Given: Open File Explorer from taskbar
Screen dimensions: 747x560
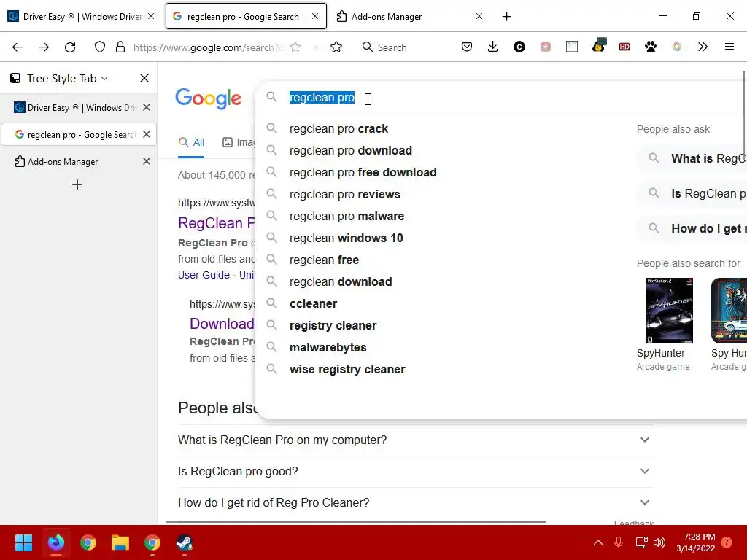Looking at the screenshot, I should 120,542.
